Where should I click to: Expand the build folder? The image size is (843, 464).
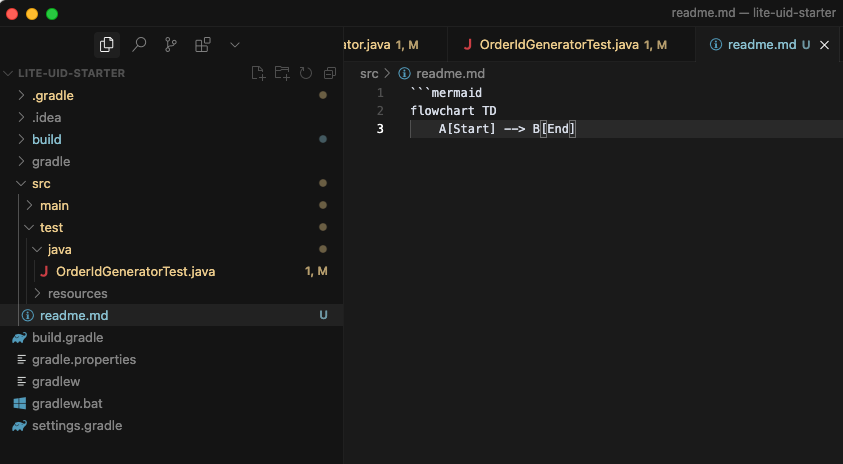pyautogui.click(x=21, y=139)
